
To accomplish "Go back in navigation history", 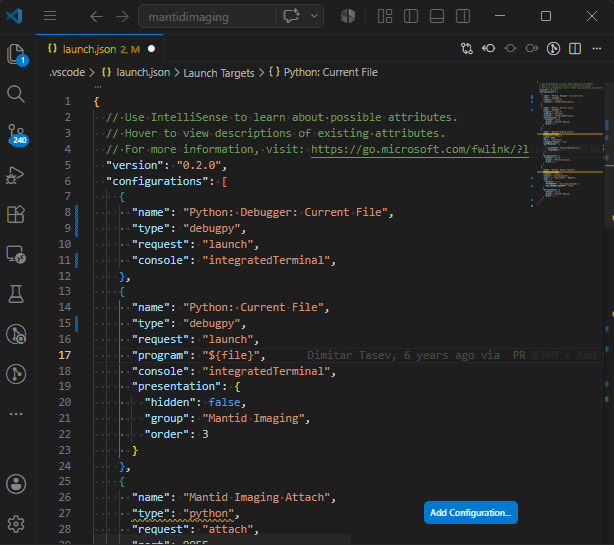I will [96, 16].
